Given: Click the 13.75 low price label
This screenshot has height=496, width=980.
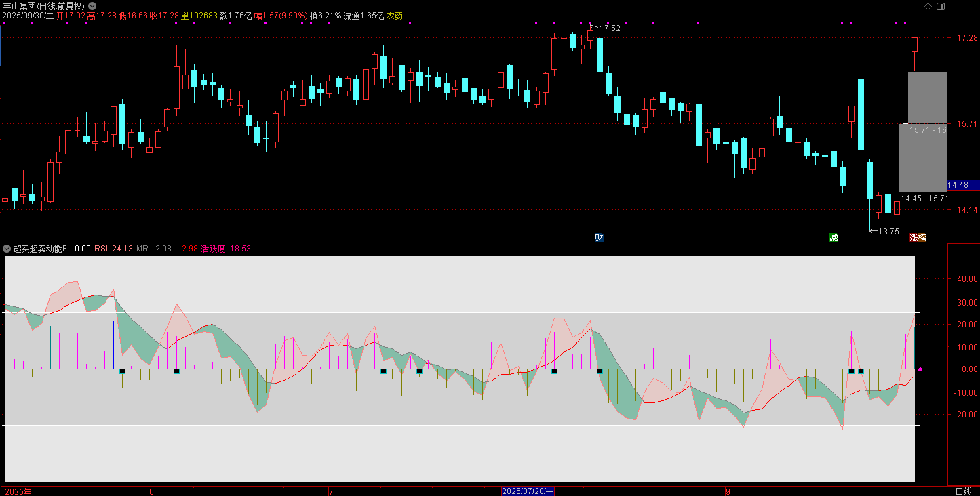Looking at the screenshot, I should tap(888, 232).
